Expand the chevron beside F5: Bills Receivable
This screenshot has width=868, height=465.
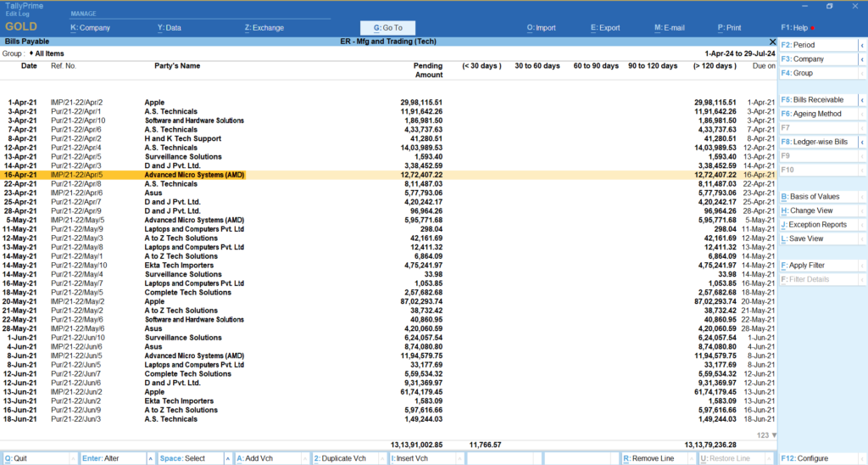point(862,100)
